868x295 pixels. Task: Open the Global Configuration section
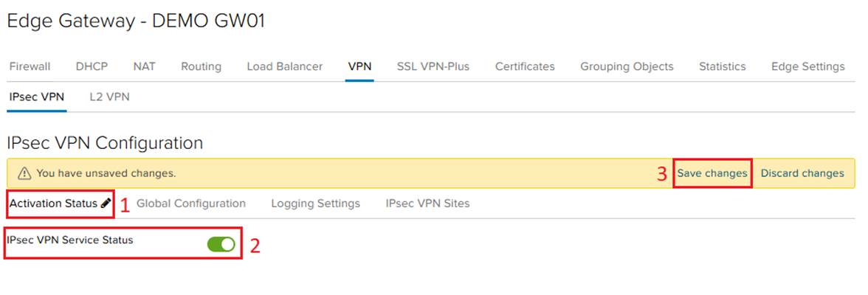click(191, 203)
